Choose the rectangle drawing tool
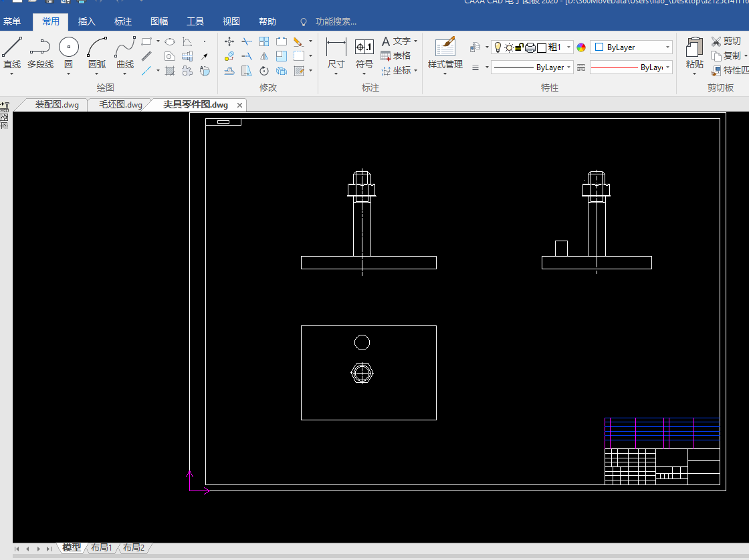This screenshot has height=560, width=749. 146,41
